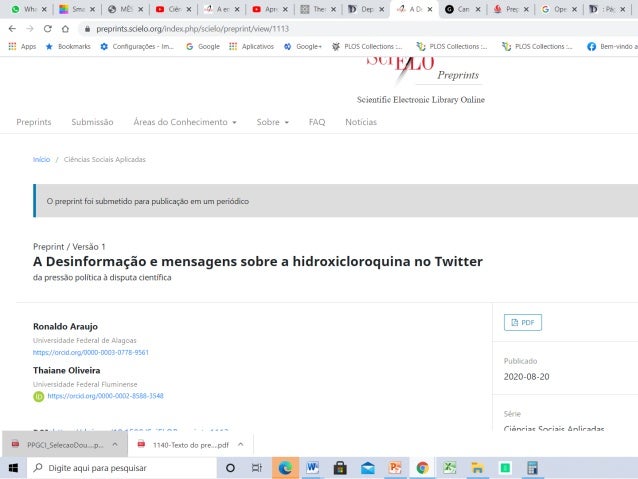638x479 pixels.
Task: Open File Explorer from taskbar
Action: tap(477, 468)
